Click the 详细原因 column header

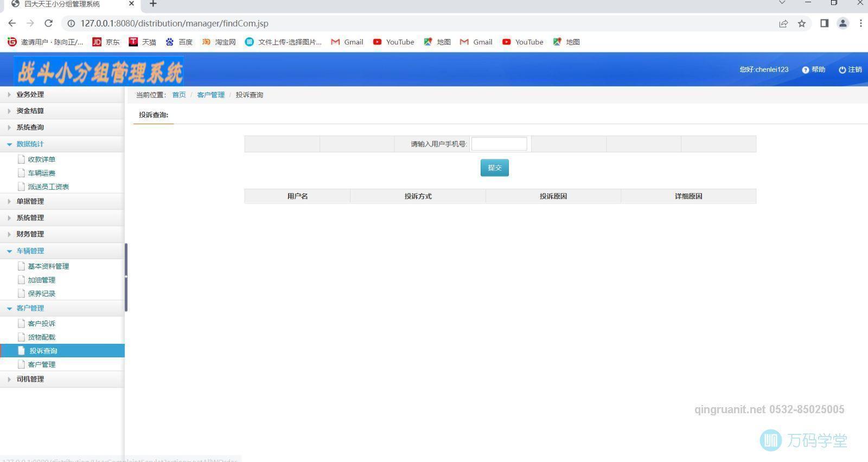(688, 196)
